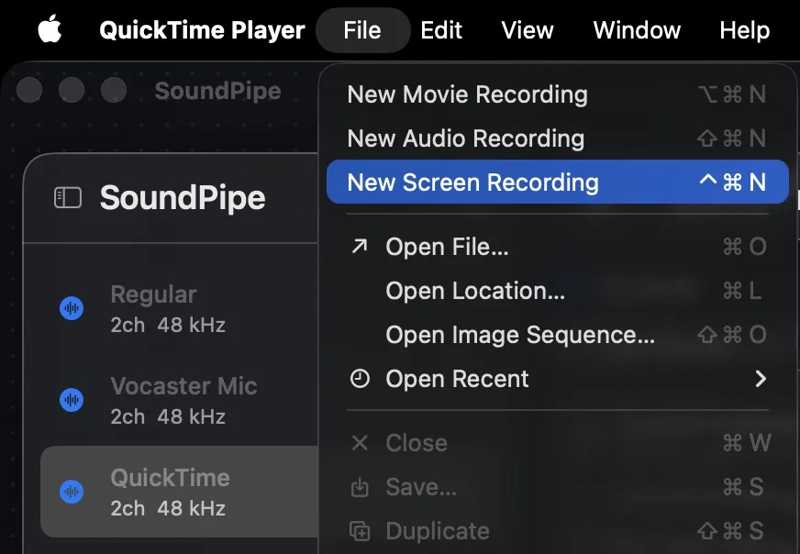The image size is (800, 554).
Task: Click the arrow icon beside Open File
Action: tap(360, 246)
